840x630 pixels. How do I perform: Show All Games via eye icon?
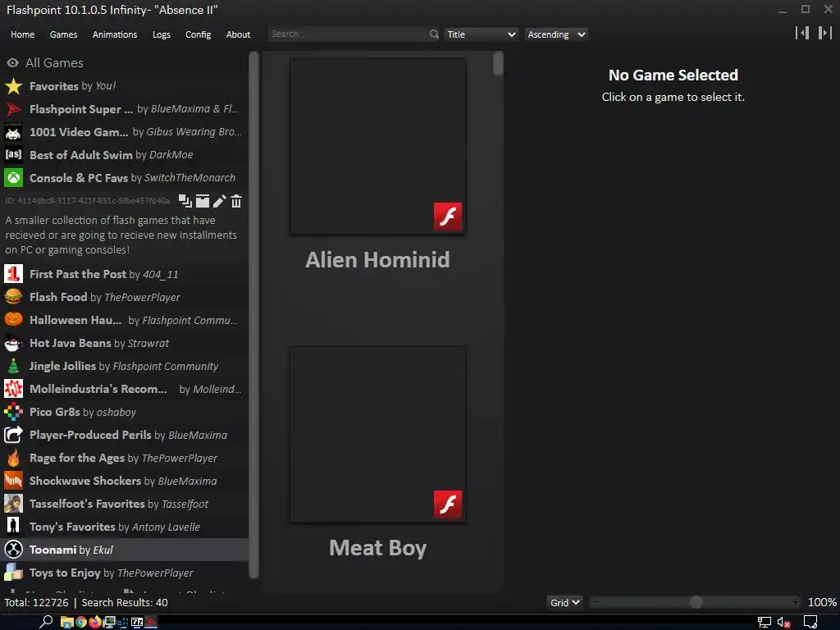tap(13, 63)
